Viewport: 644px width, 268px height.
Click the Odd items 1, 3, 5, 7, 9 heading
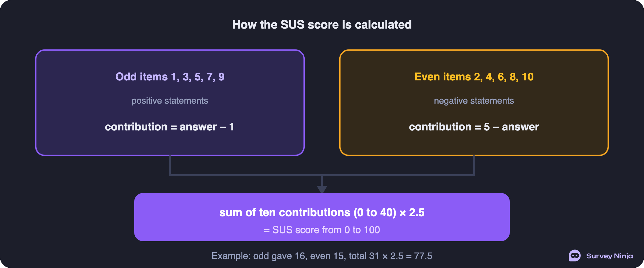point(170,77)
